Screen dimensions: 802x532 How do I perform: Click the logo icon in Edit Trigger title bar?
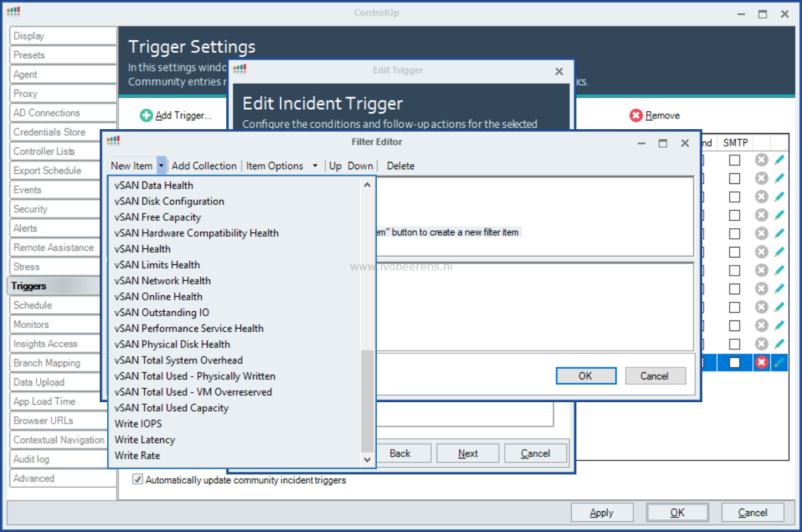[240, 69]
